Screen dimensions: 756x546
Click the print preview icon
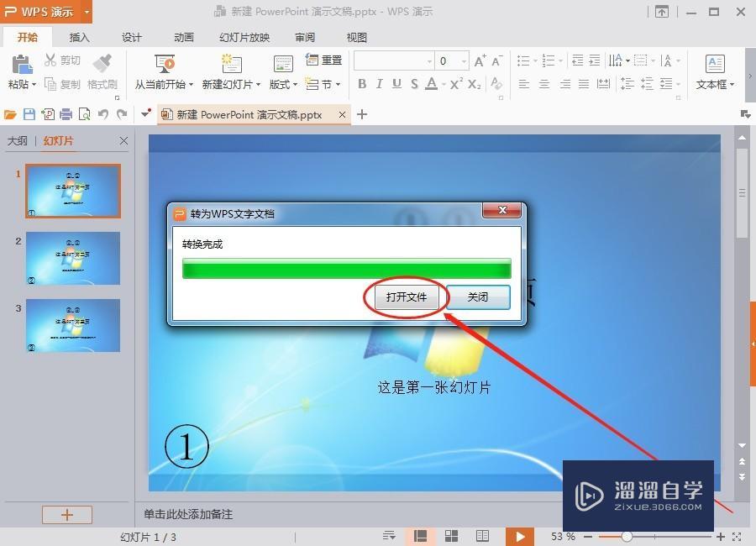coord(84,114)
